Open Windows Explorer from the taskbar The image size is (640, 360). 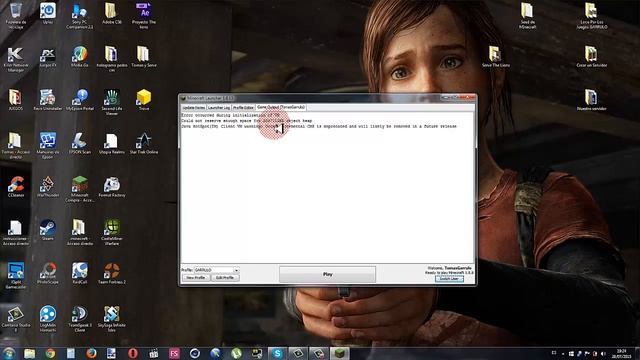tap(29, 353)
